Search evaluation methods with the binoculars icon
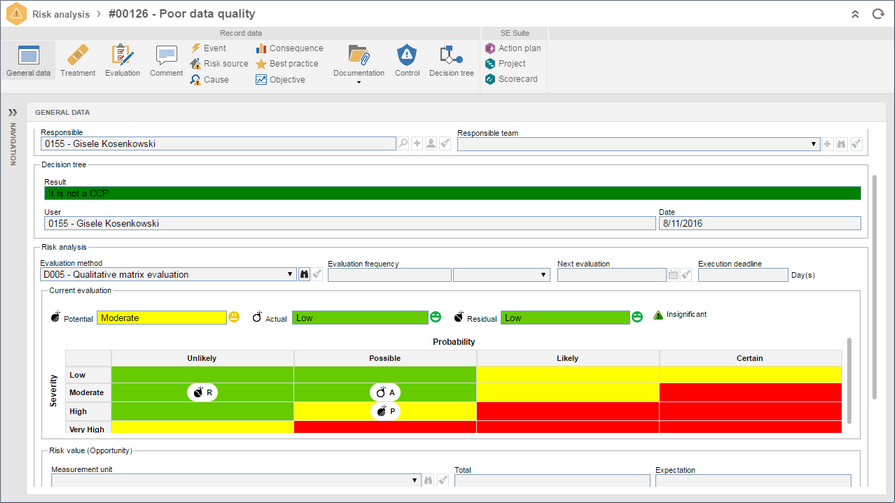 pyautogui.click(x=304, y=275)
